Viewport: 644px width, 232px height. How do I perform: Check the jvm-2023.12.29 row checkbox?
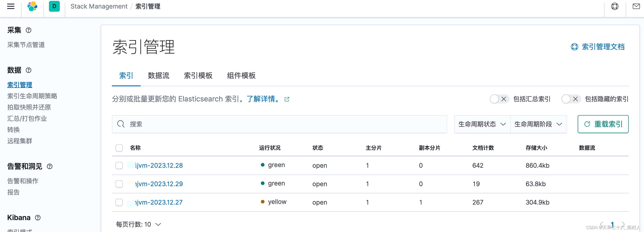[x=119, y=184]
